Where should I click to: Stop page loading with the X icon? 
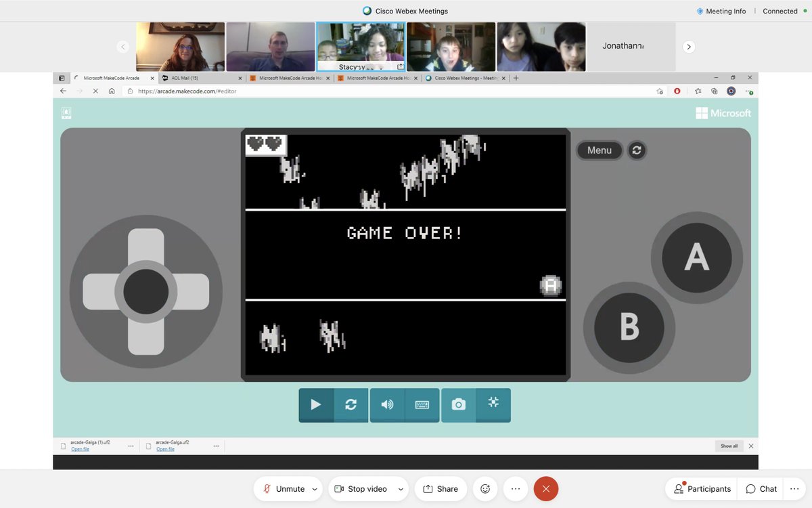95,91
